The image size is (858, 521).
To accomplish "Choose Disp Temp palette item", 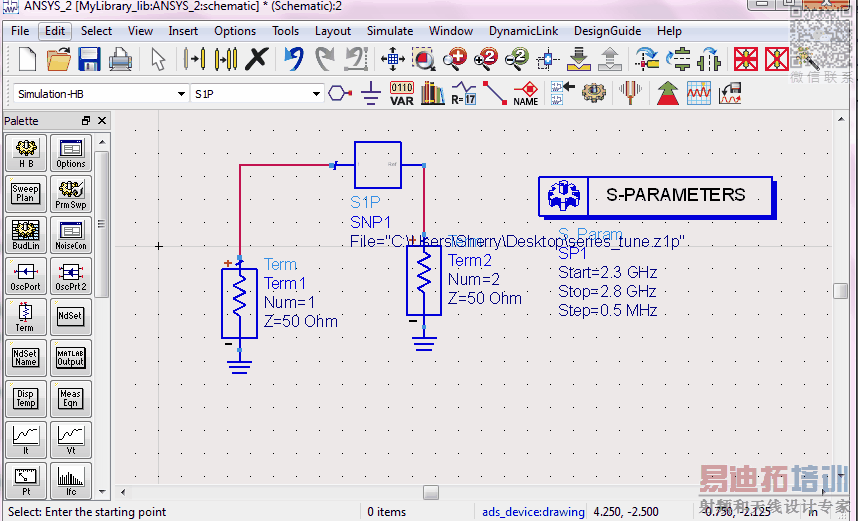I will coord(26,399).
